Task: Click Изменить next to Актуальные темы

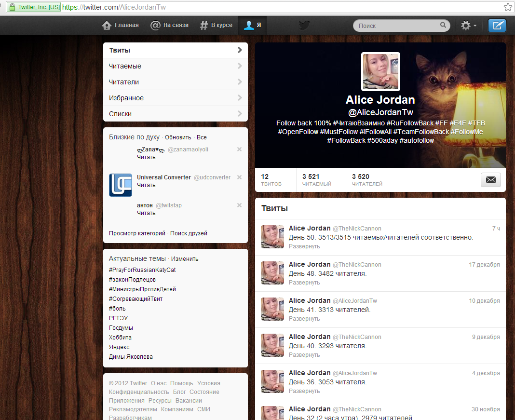Action: [x=185, y=259]
